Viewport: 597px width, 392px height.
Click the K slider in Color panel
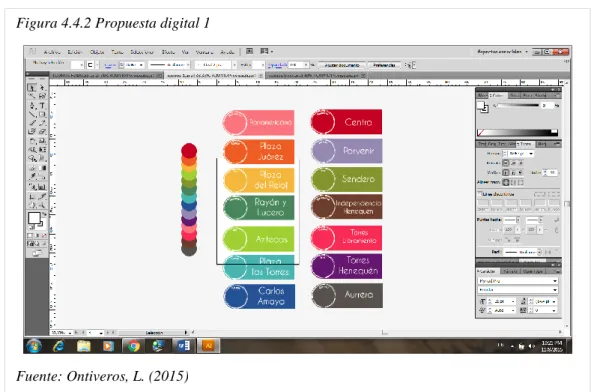coord(518,105)
